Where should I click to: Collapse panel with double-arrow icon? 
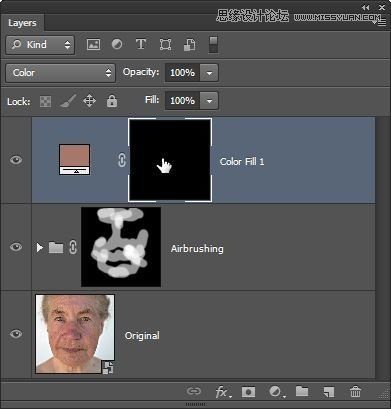[366, 7]
